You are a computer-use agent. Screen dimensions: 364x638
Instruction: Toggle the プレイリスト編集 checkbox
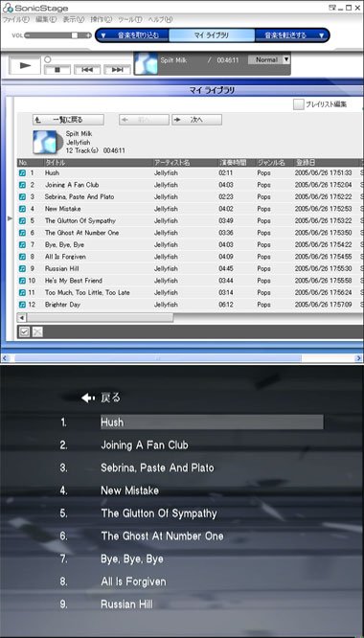[299, 104]
